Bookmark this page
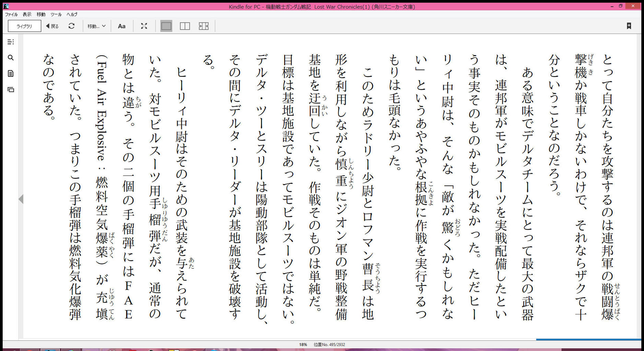The width and height of the screenshot is (644, 351). 629,26
